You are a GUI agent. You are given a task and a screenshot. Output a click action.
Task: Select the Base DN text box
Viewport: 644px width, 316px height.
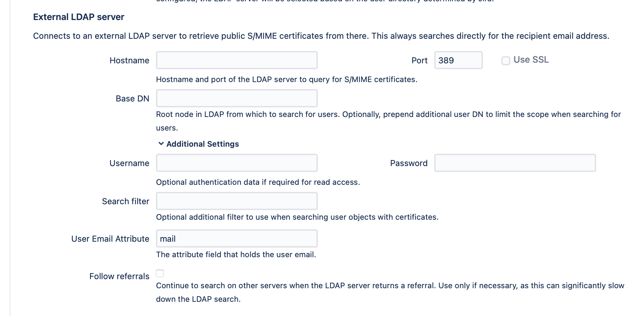coord(237,98)
